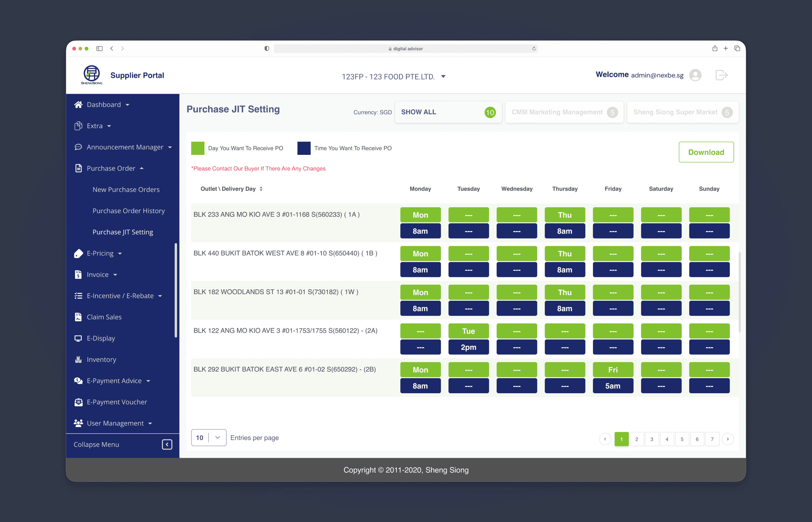Click the Announcement Manager chat icon
This screenshot has width=812, height=522.
78,147
